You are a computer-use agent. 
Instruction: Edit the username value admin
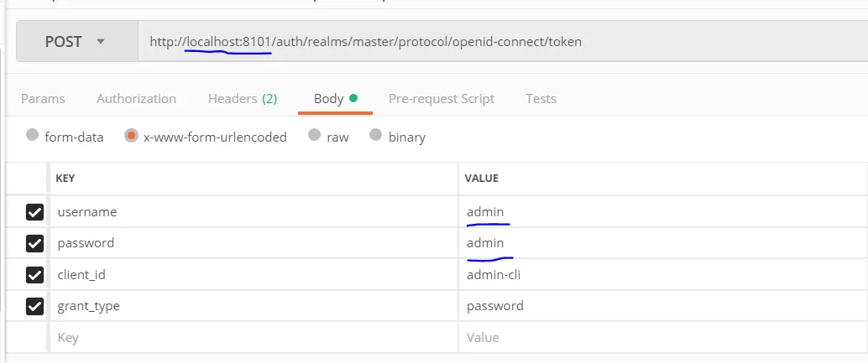point(486,212)
